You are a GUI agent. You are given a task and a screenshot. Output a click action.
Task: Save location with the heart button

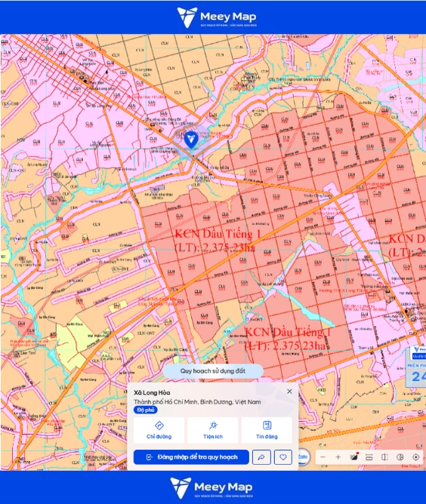coord(283,457)
